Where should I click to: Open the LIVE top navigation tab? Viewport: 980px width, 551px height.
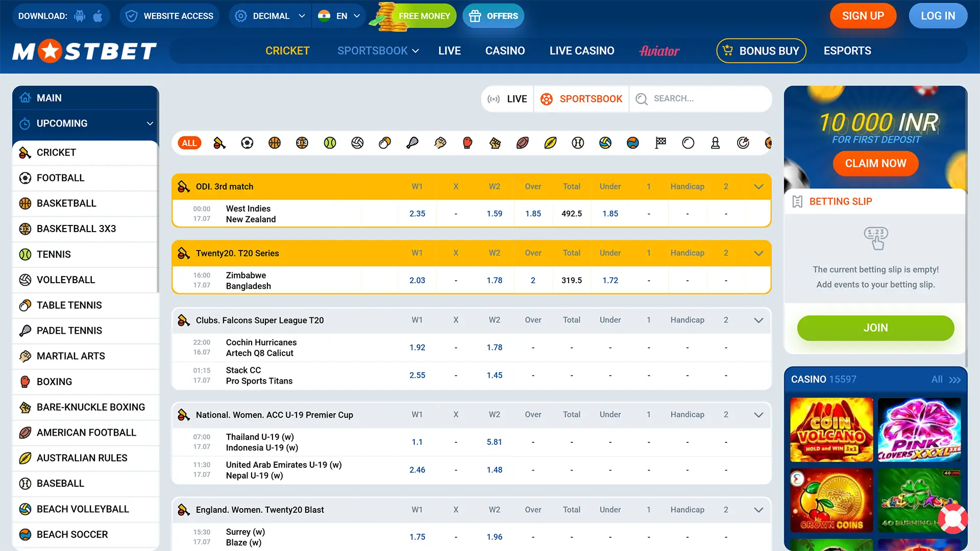point(450,51)
